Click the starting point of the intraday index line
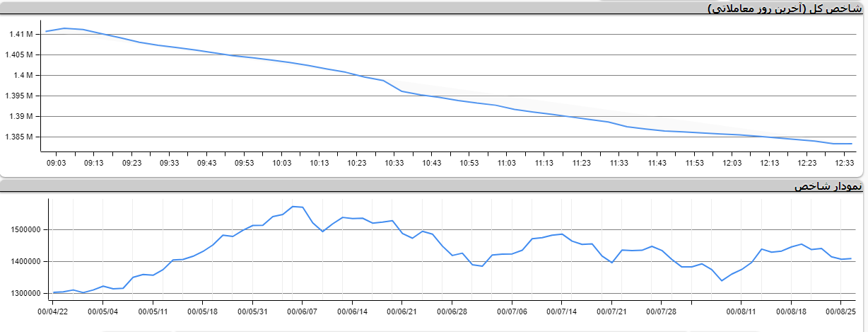The height and width of the screenshot is (332, 868). tap(46, 31)
